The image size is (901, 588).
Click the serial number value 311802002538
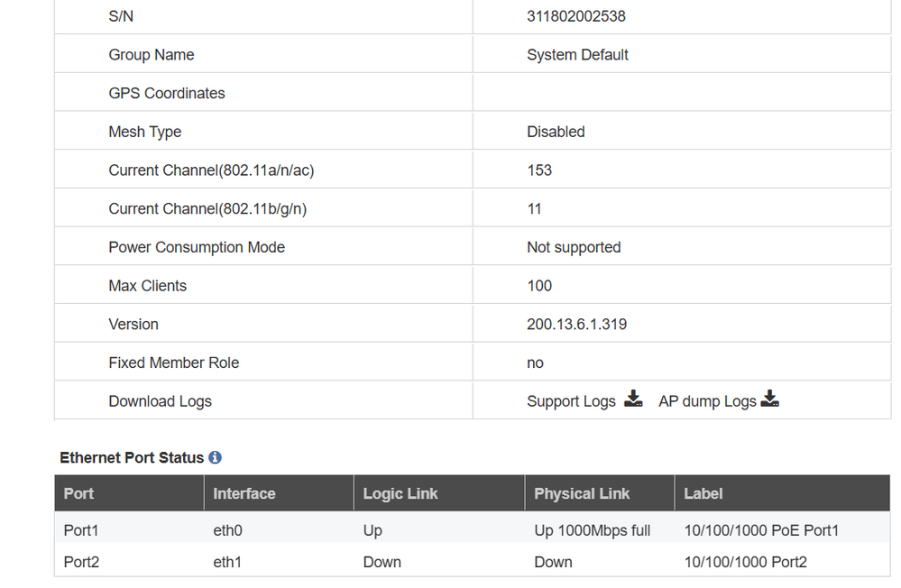click(576, 16)
